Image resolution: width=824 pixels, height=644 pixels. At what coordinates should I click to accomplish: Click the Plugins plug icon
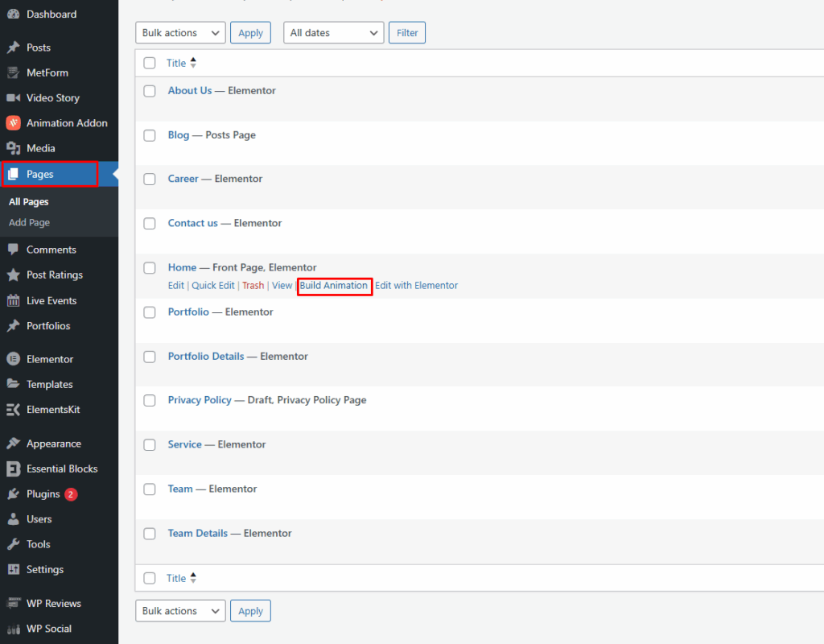click(x=13, y=494)
